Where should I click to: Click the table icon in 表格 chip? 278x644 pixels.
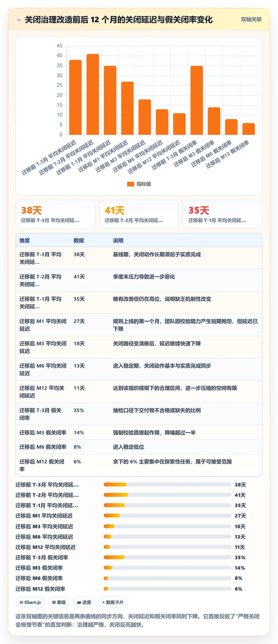(54, 602)
